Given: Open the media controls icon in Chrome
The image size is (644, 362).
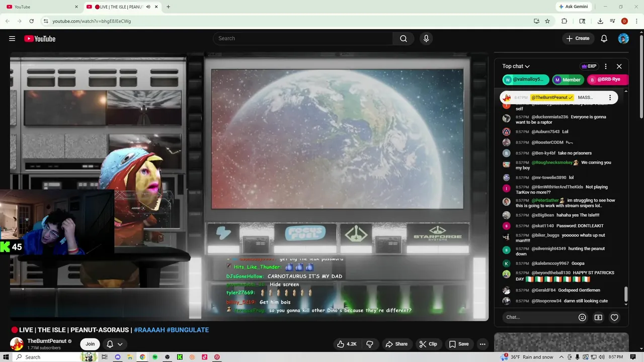Looking at the screenshot, I should 612,21.
